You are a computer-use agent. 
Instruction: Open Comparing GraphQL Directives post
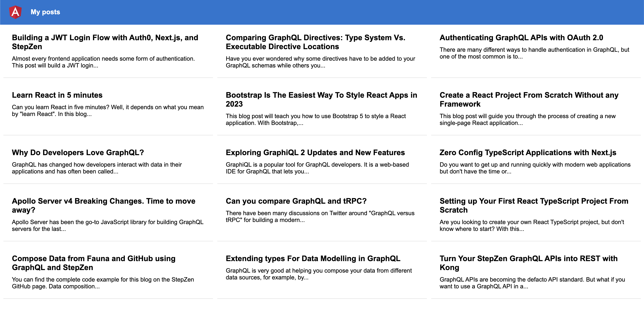[316, 42]
